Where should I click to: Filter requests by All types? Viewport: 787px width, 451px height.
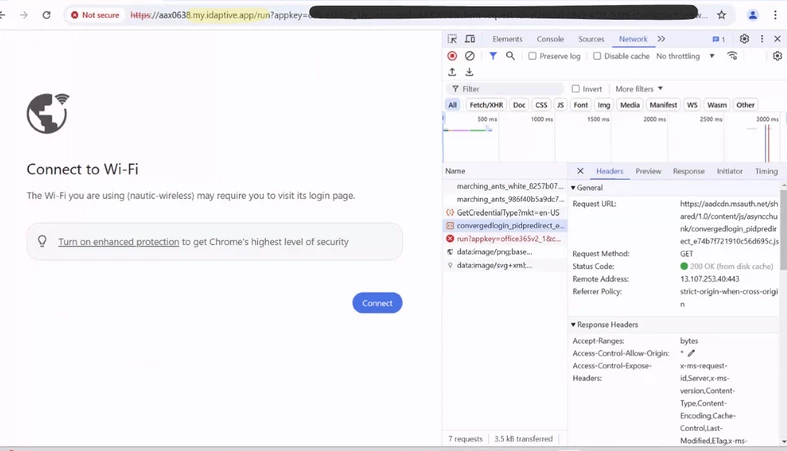(452, 105)
